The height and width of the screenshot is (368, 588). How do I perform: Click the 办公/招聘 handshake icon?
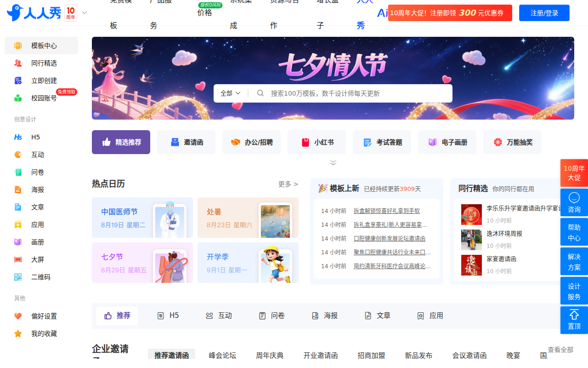pos(236,142)
